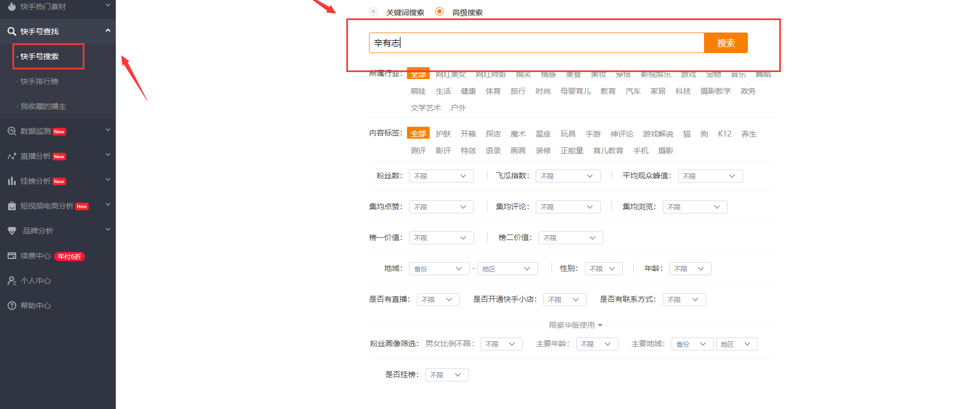Screen dimensions: 980x409
Task: Click the 帮助中心 question mark icon
Action: coord(11,306)
